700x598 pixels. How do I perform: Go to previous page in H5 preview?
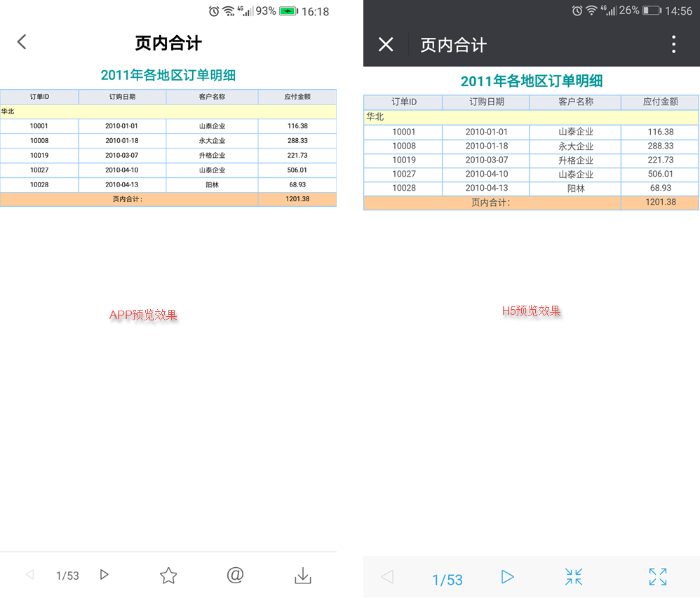point(387,577)
